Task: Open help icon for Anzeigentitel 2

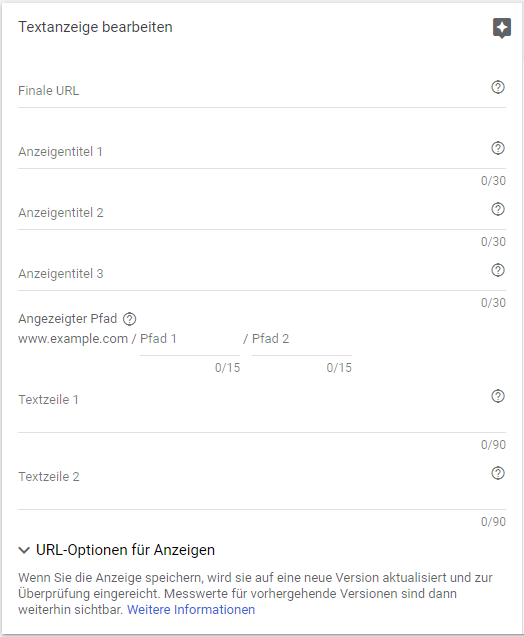Action: coord(498,209)
